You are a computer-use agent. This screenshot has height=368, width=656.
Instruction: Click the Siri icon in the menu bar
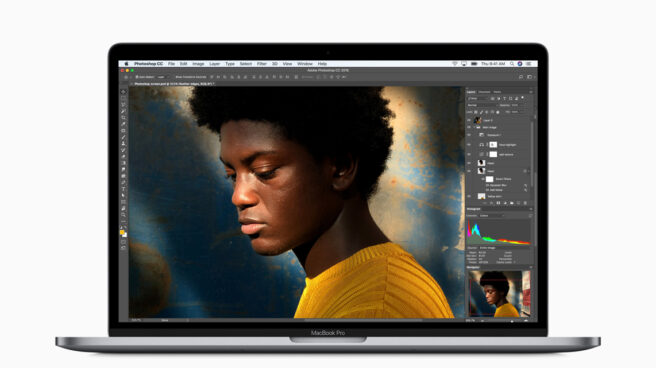(520, 64)
